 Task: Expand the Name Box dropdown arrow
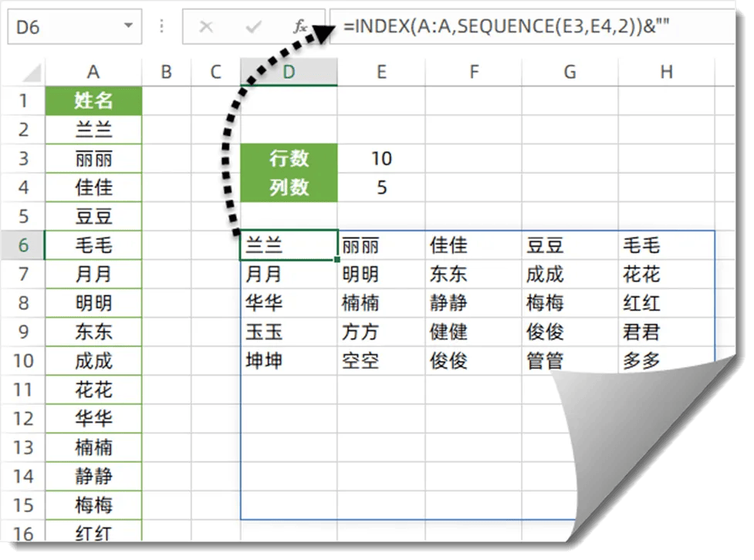click(x=128, y=25)
